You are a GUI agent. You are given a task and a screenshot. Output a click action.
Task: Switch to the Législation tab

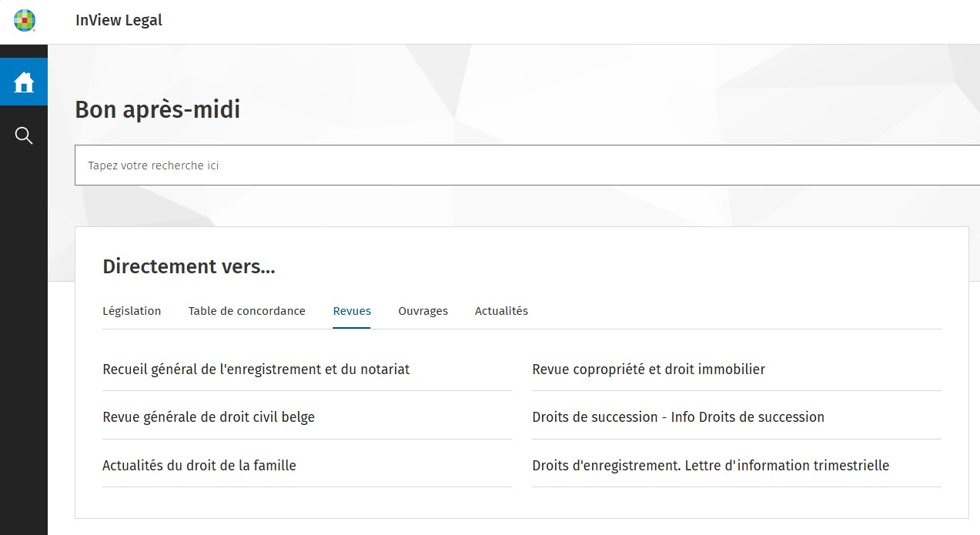click(132, 311)
